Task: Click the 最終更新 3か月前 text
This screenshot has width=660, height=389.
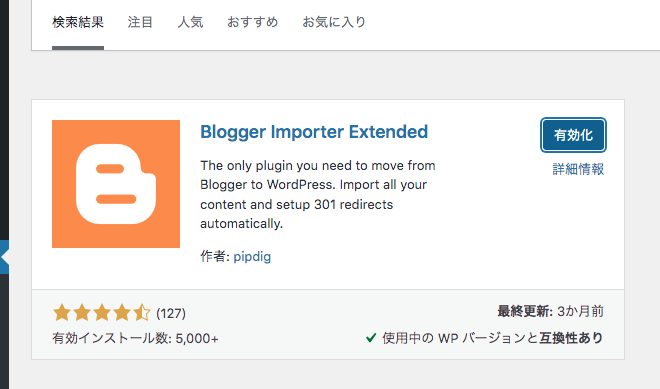Action: coord(551,312)
